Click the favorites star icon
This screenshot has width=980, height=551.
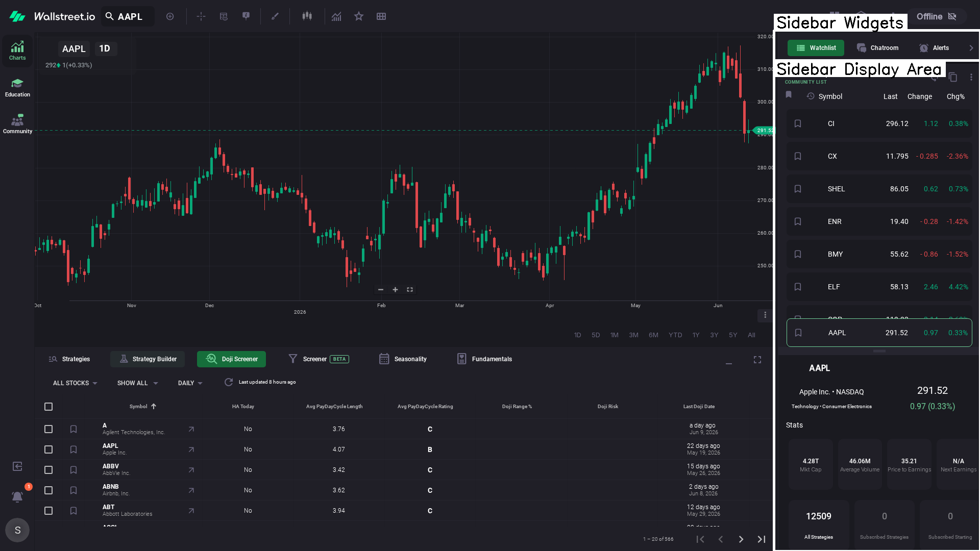(359, 16)
